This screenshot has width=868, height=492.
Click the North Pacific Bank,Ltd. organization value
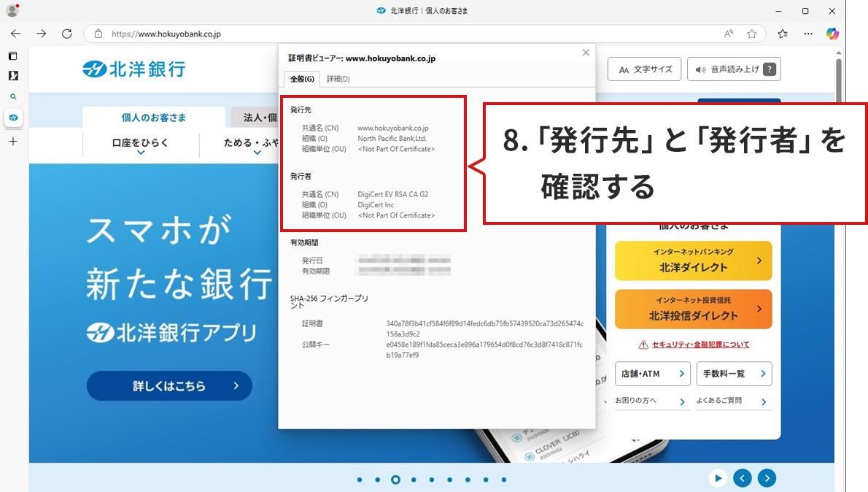click(392, 139)
